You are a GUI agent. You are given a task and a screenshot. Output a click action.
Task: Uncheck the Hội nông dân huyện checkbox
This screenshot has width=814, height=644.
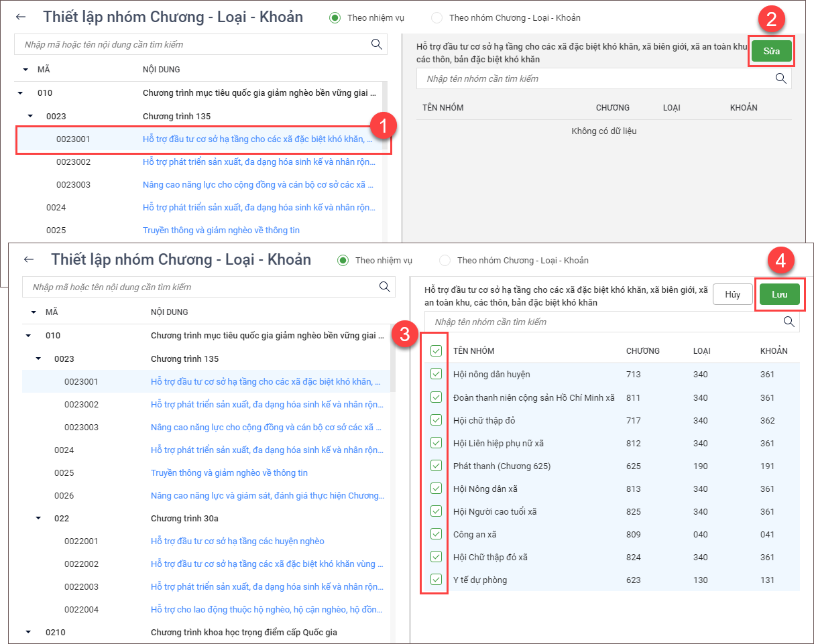click(437, 375)
